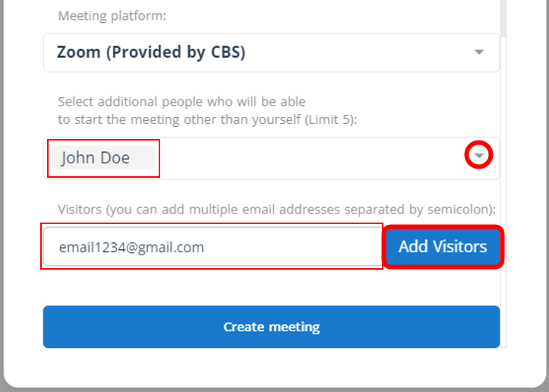Click the "separated by semicolon" hint text
The height and width of the screenshot is (392, 549).
tap(425, 209)
